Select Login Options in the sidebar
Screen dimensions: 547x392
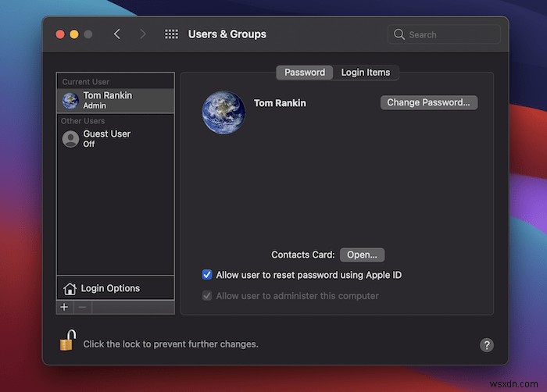click(115, 288)
